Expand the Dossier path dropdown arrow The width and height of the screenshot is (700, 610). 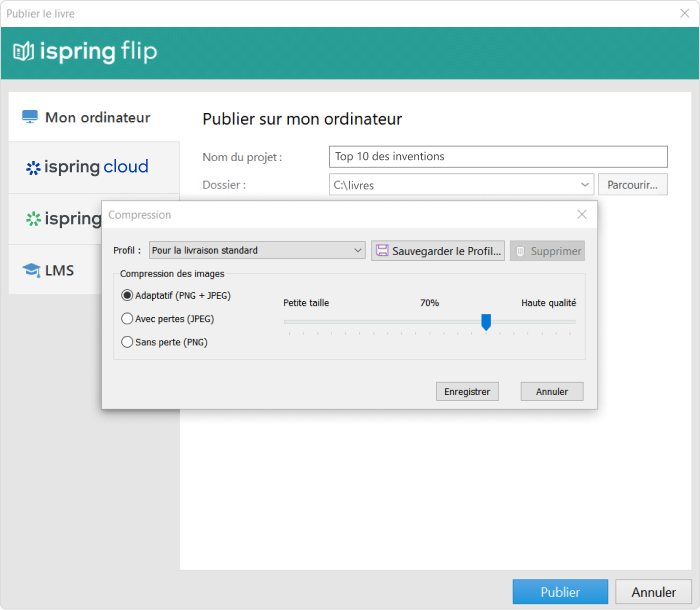coord(584,185)
